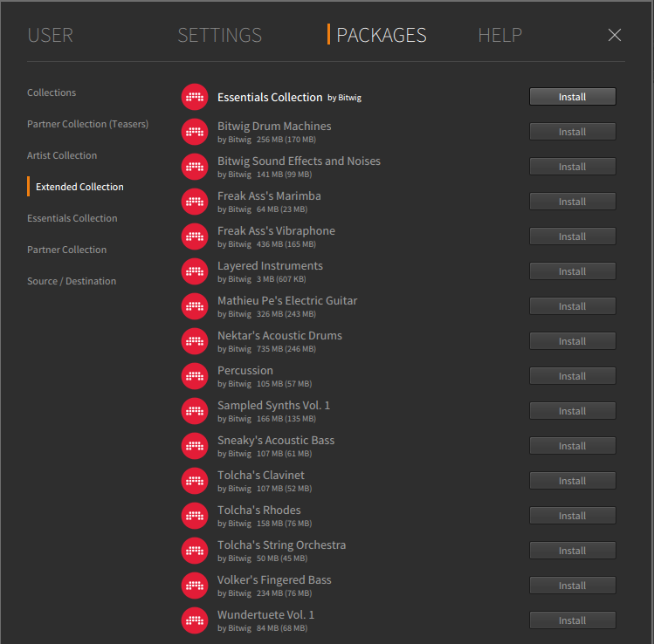Open Essentials Collection in the sidebar
654x644 pixels.
point(72,218)
